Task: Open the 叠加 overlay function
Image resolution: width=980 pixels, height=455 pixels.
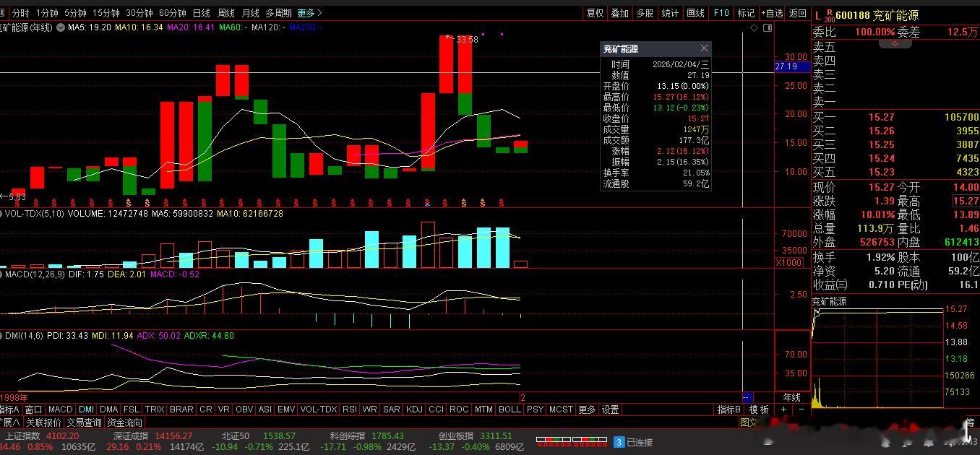Action: click(x=619, y=12)
